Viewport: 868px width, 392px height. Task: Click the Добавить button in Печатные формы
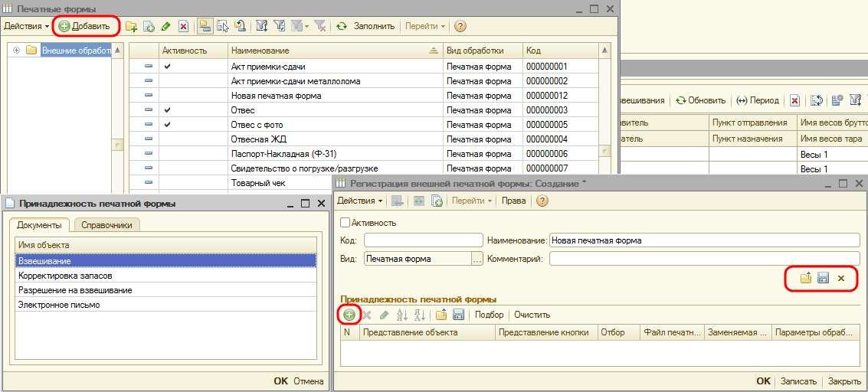pos(84,26)
